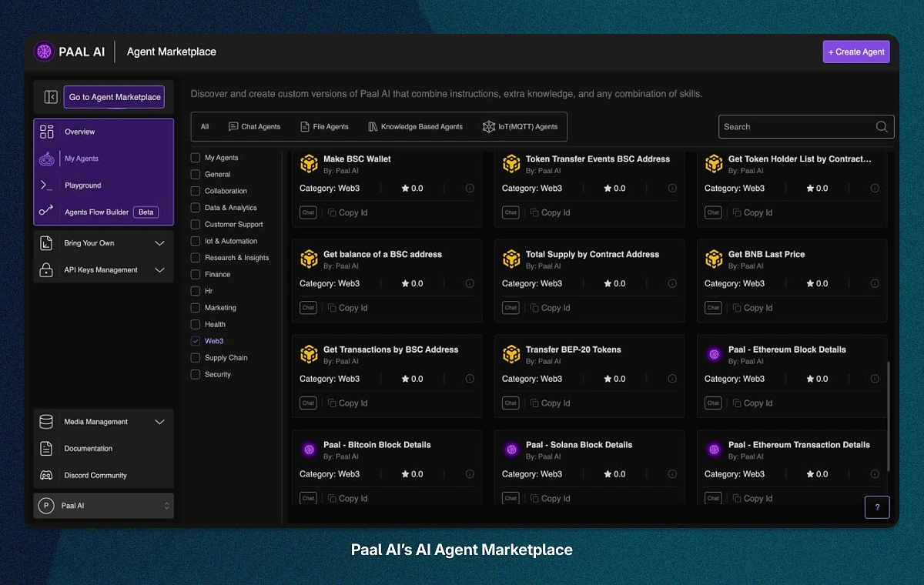Screen dimensions: 924x585
Task: Copy the Id of Transfer BEP-20 Tokens agent
Action: coord(551,403)
